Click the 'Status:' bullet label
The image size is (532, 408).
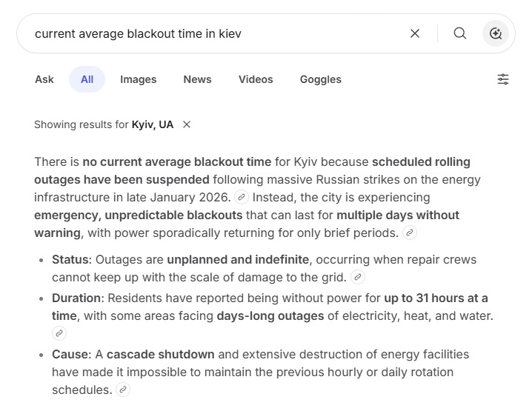72,259
